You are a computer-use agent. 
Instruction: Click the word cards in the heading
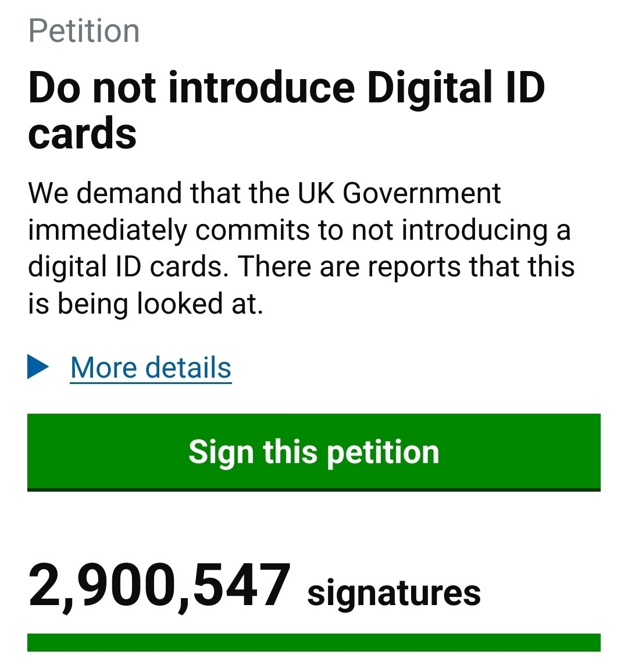click(x=82, y=133)
